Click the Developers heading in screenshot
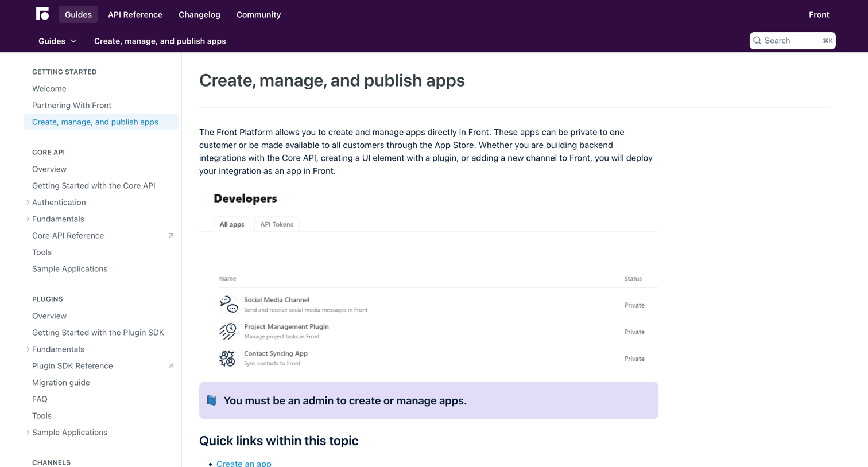Viewport: 868px width, 467px height. click(245, 199)
